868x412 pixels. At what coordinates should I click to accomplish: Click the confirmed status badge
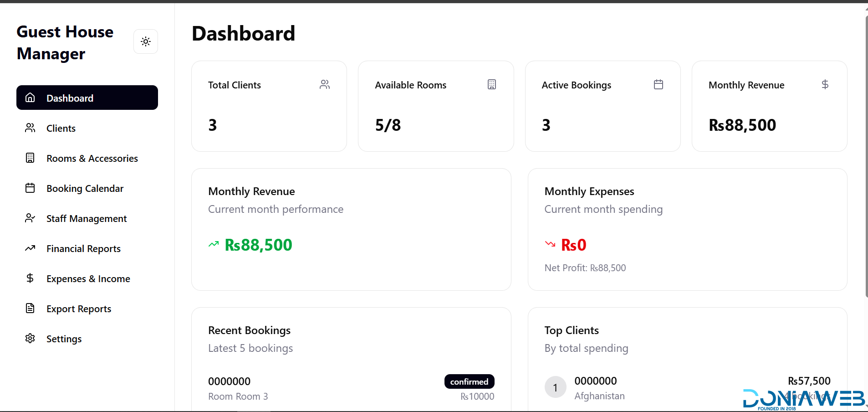(469, 381)
